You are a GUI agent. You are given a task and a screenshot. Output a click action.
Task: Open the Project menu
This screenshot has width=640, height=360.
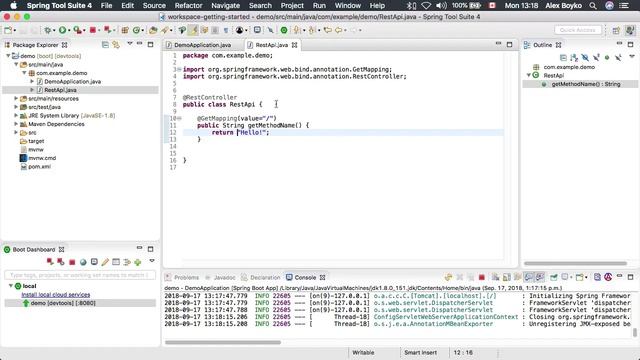point(292,5)
